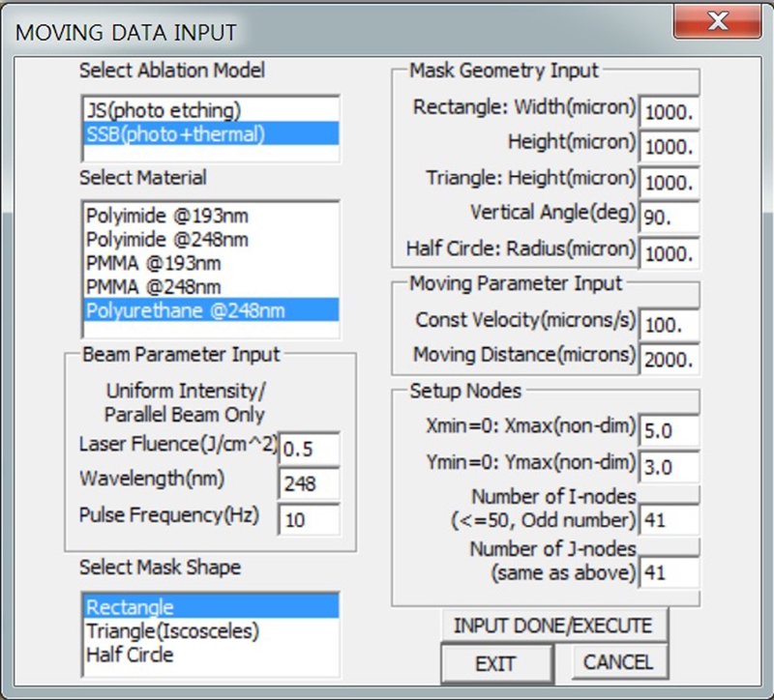Viewport: 774px width, 700px height.
Task: Select Triangle(Iscosceles) mask shape
Action: tap(172, 631)
